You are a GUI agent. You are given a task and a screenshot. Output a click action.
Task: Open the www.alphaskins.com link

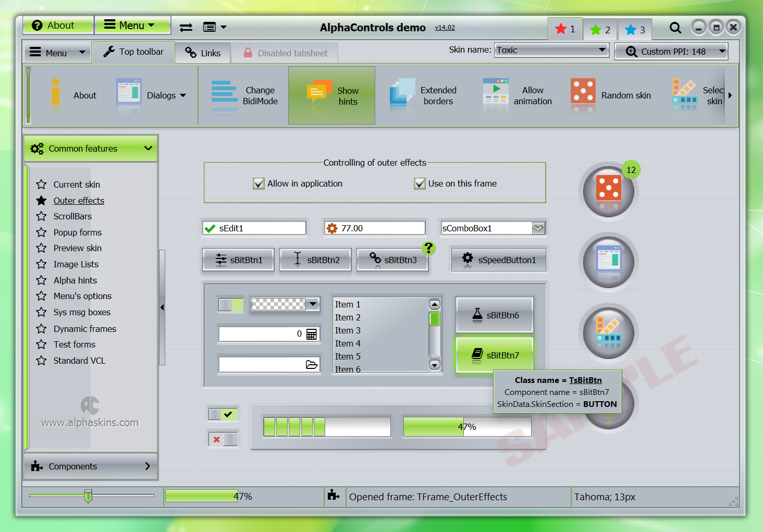[90, 423]
